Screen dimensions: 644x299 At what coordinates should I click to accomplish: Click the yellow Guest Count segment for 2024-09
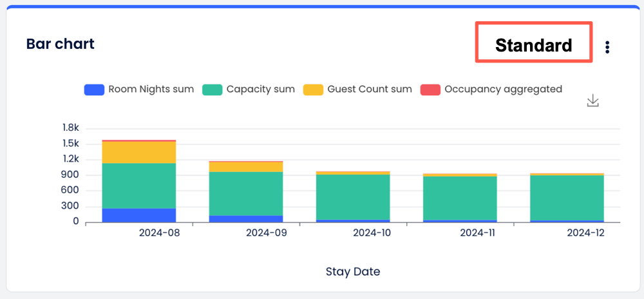(246, 167)
